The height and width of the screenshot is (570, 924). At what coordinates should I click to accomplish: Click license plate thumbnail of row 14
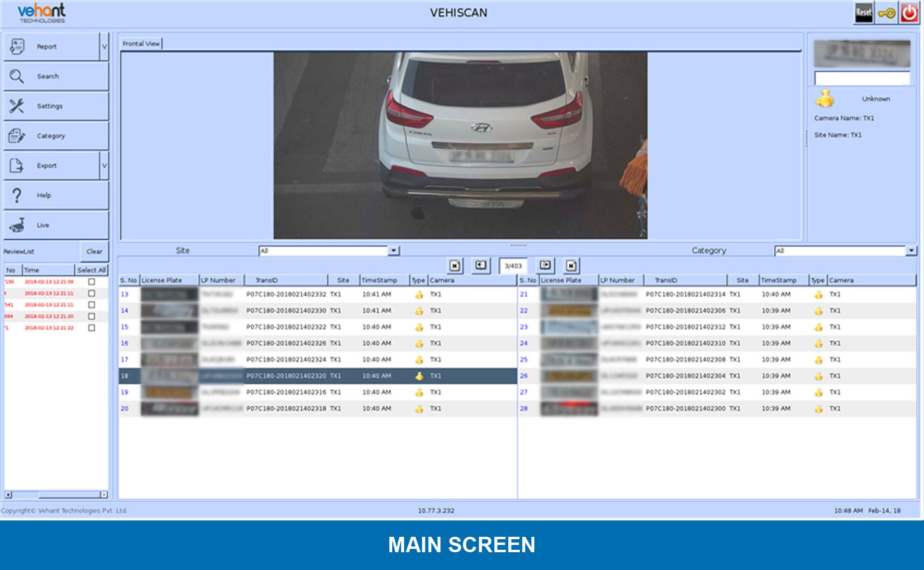click(169, 311)
